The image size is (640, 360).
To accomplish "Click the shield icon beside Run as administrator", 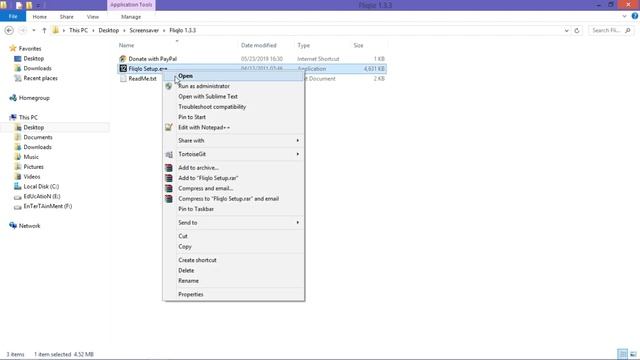I will click(169, 86).
